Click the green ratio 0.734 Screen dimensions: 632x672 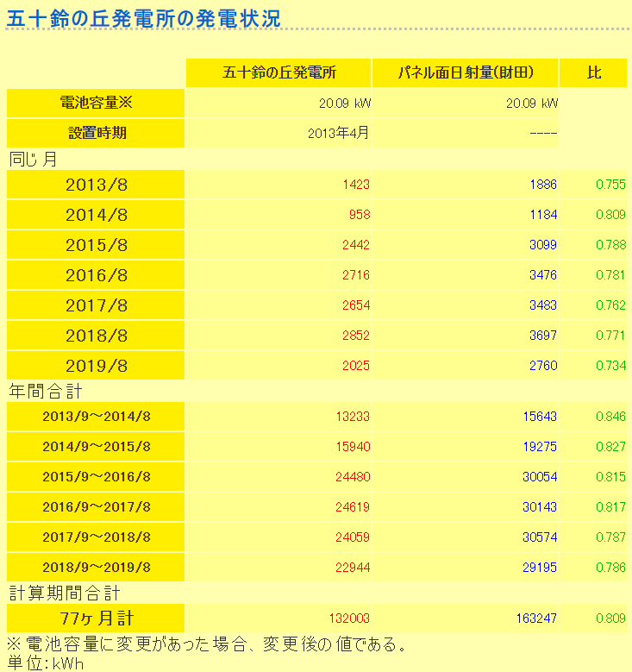pyautogui.click(x=611, y=366)
